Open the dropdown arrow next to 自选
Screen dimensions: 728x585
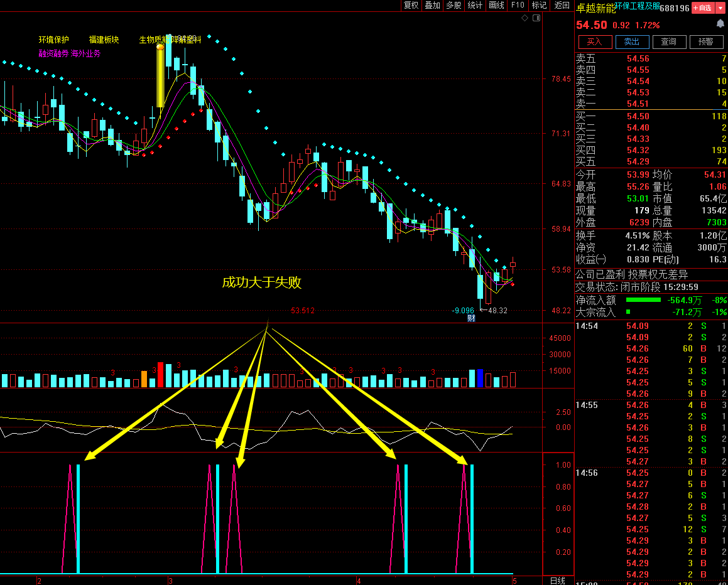[720, 8]
